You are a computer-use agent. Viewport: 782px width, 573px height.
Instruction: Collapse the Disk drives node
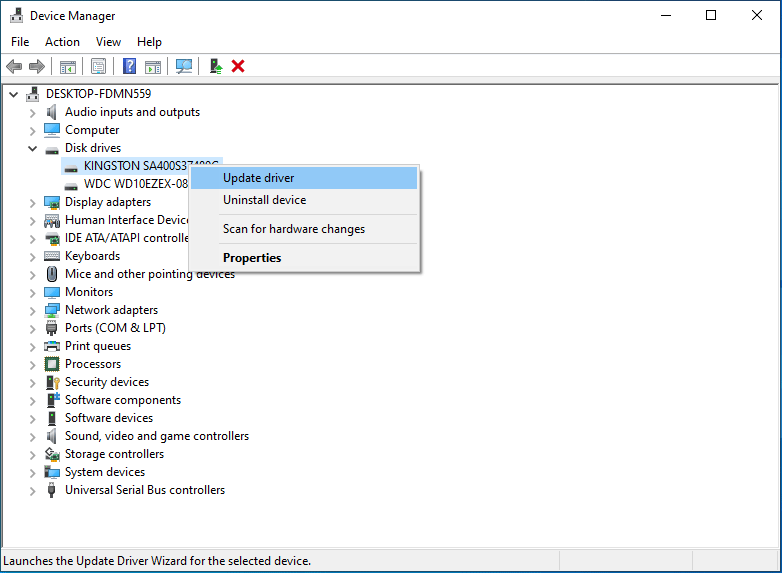[32, 148]
